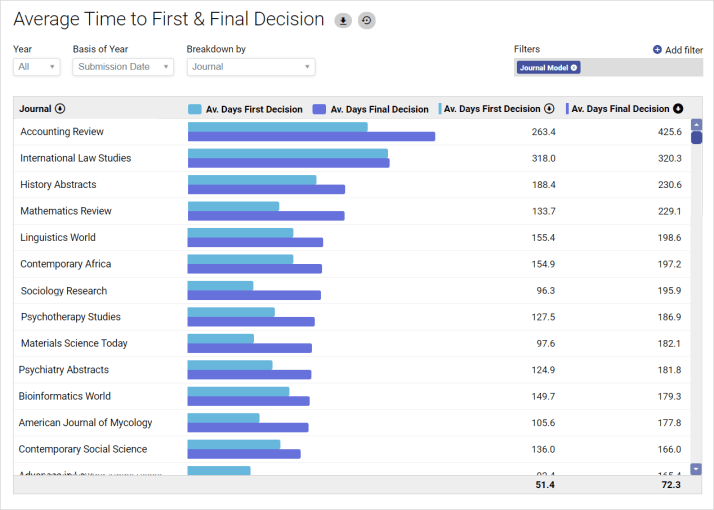
Task: Sort by Av. Days Final Decision icon
Action: 678,109
